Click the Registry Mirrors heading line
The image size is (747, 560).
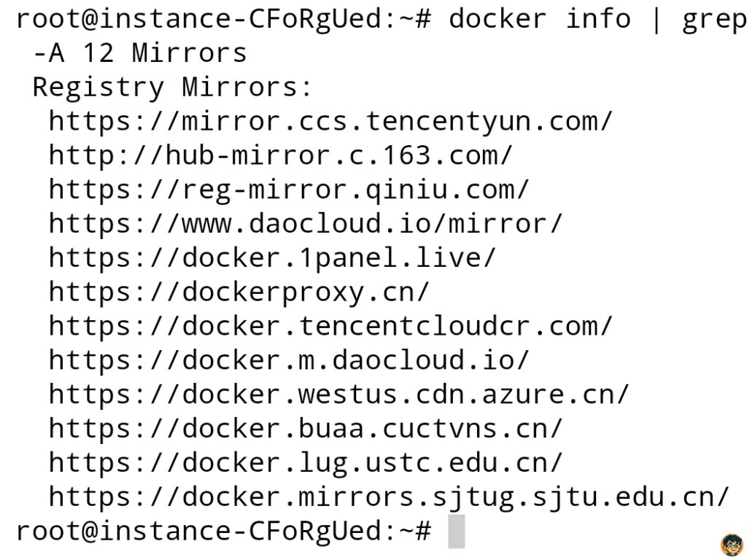(x=172, y=87)
